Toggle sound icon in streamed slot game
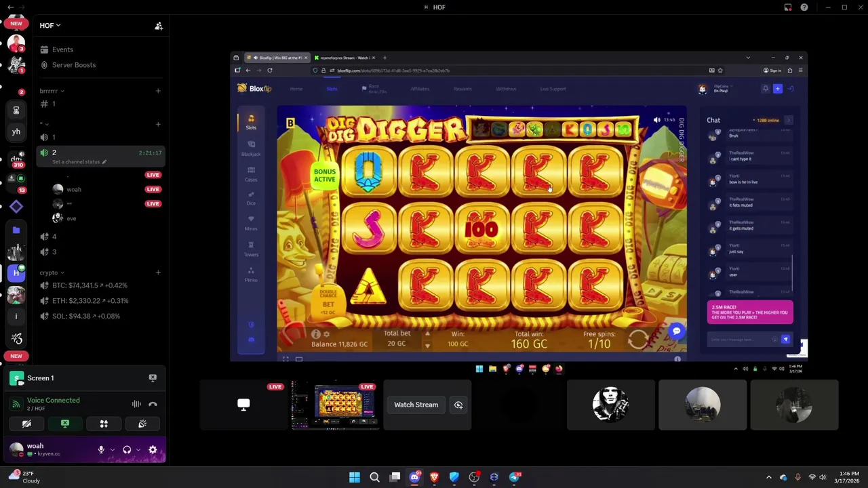868x488 pixels. (656, 120)
